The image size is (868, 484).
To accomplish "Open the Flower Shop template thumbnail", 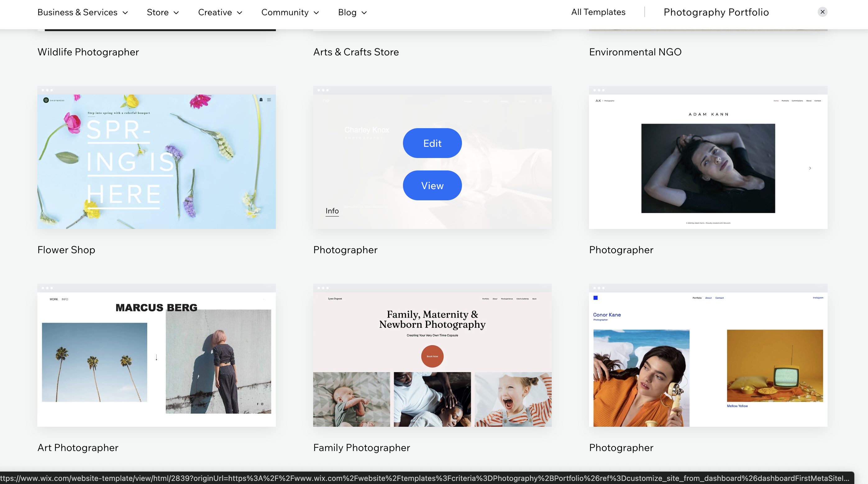I will (x=156, y=161).
